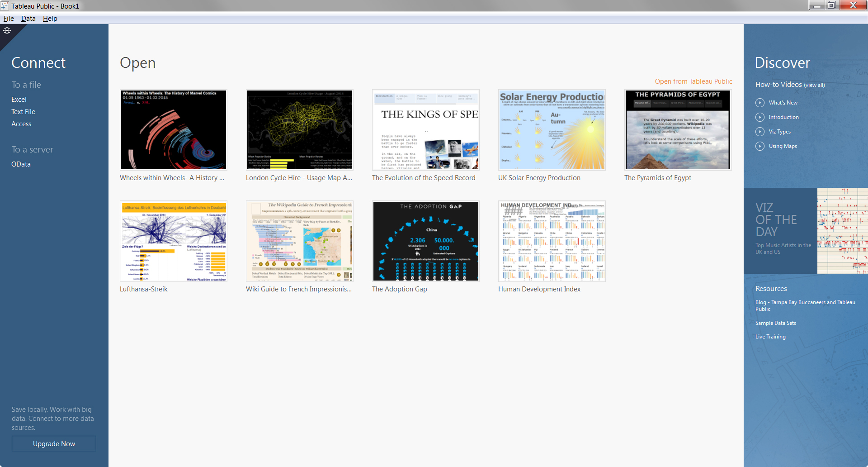Connect to a Text File
This screenshot has width=868, height=467.
(23, 112)
